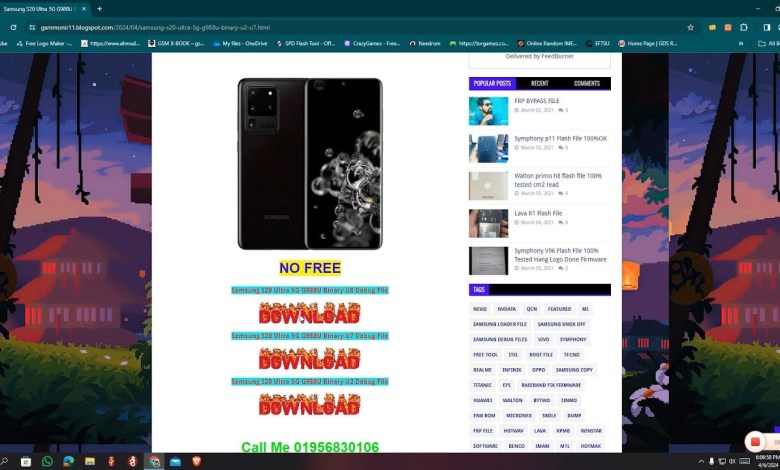Download the Binary U2 Debug File
The height and width of the screenshot is (470, 780).
pyautogui.click(x=309, y=405)
